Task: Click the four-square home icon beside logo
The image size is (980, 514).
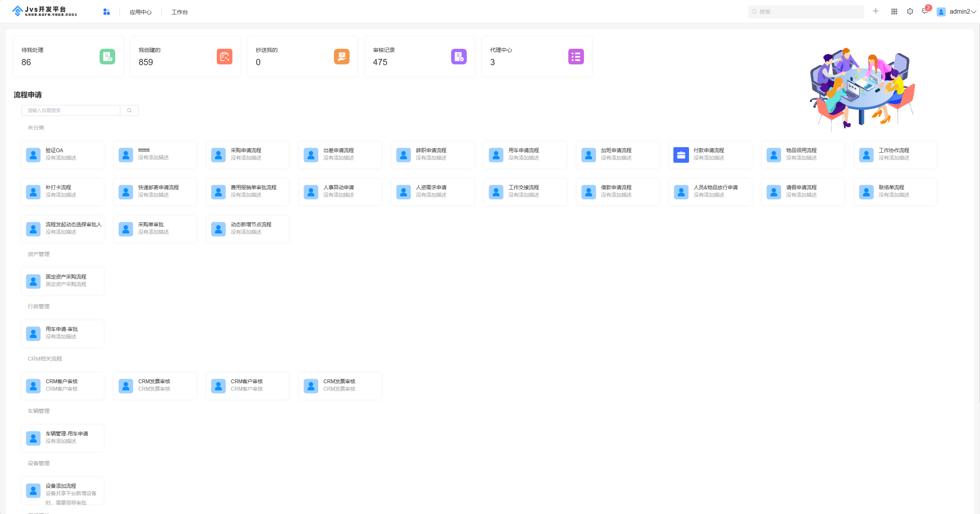Action: pyautogui.click(x=107, y=12)
